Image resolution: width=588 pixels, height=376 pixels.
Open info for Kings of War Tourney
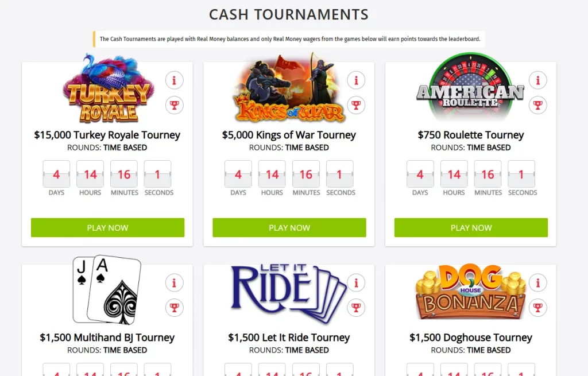(356, 80)
